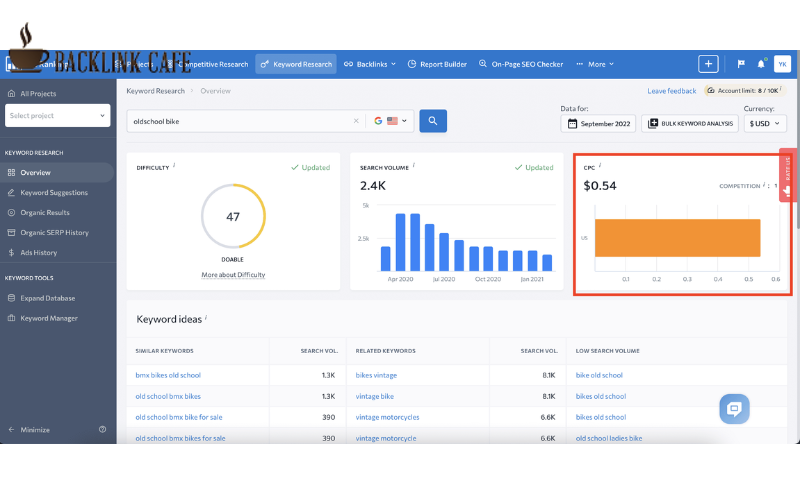Click the orange US CPC bar
Screen dimensions: 800x500
pyautogui.click(x=678, y=238)
